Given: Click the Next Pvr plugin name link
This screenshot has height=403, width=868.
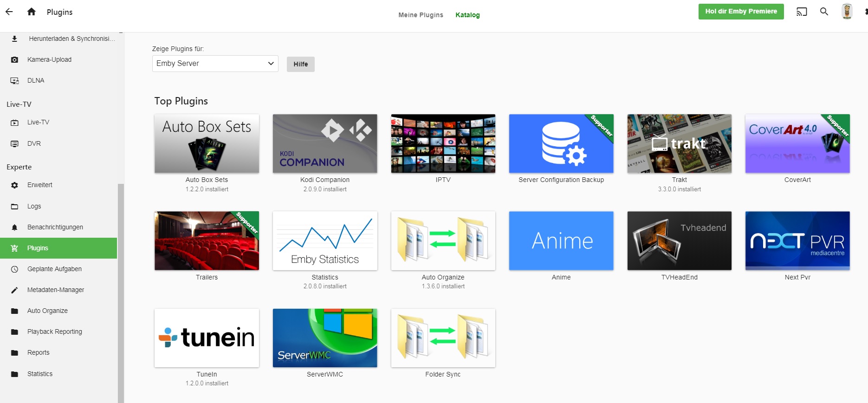Looking at the screenshot, I should point(797,277).
